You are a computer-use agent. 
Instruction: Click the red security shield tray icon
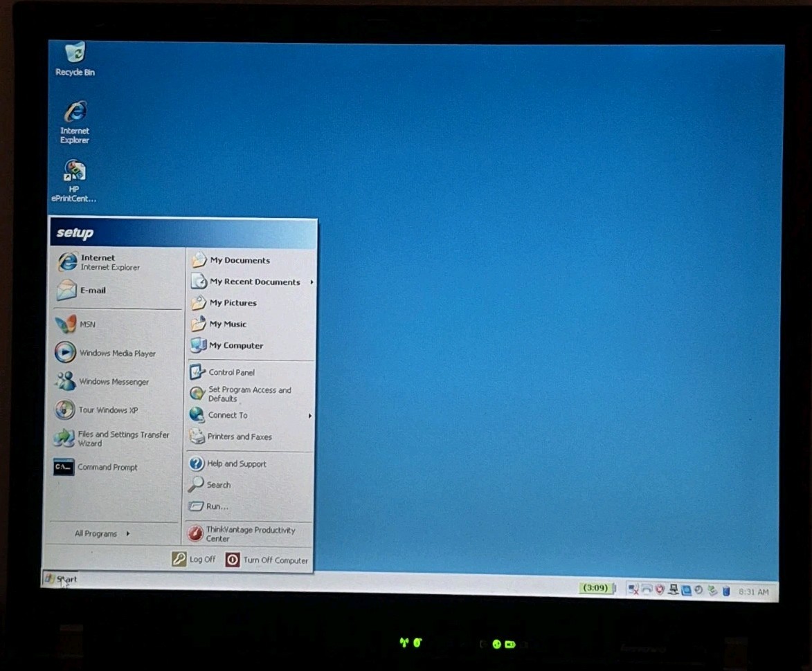click(659, 589)
